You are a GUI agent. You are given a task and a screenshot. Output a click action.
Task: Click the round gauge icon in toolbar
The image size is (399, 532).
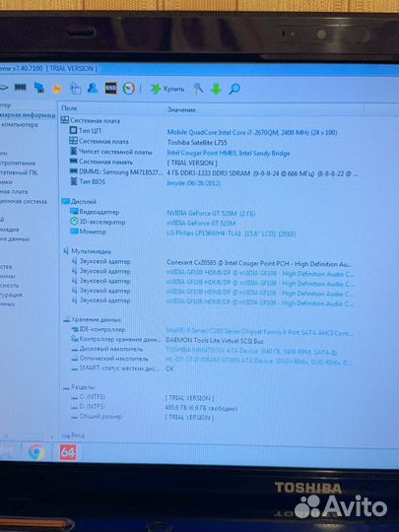[129, 89]
